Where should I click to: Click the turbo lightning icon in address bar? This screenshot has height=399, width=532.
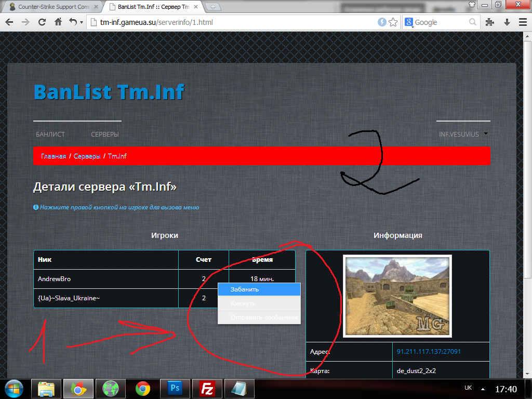coord(382,22)
